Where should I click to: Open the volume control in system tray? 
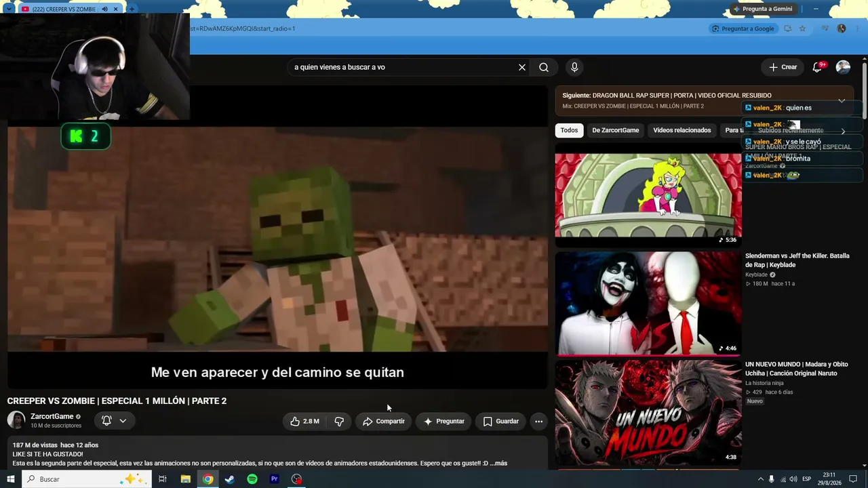click(793, 479)
